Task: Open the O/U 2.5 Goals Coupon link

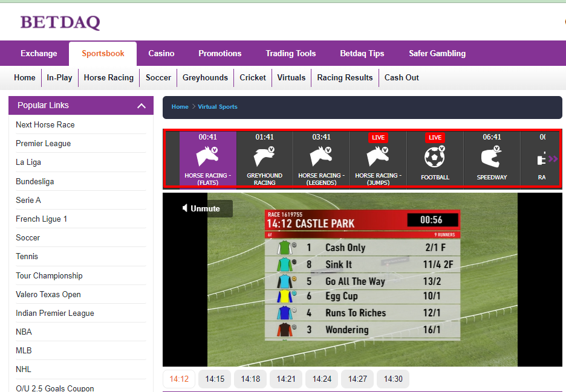Action: [55, 388]
